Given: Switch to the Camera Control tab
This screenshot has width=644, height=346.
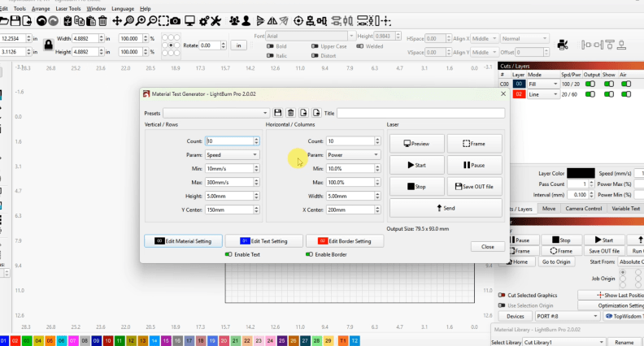Looking at the screenshot, I should 584,209.
